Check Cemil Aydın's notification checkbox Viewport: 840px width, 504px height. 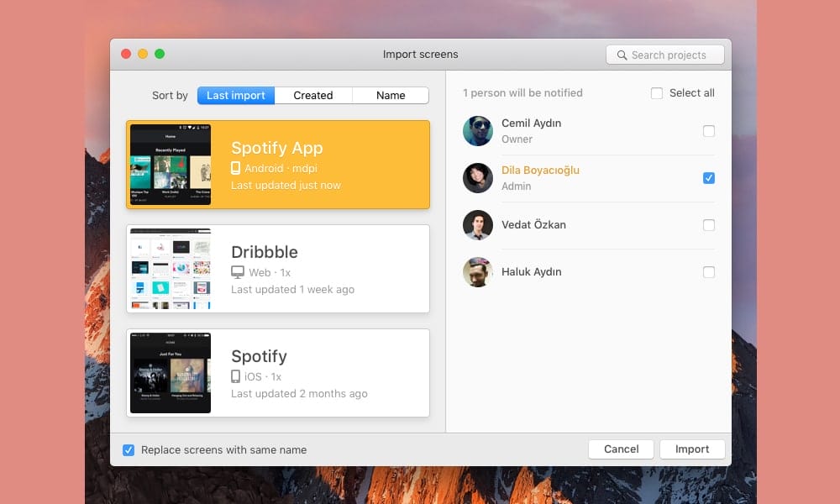(709, 132)
